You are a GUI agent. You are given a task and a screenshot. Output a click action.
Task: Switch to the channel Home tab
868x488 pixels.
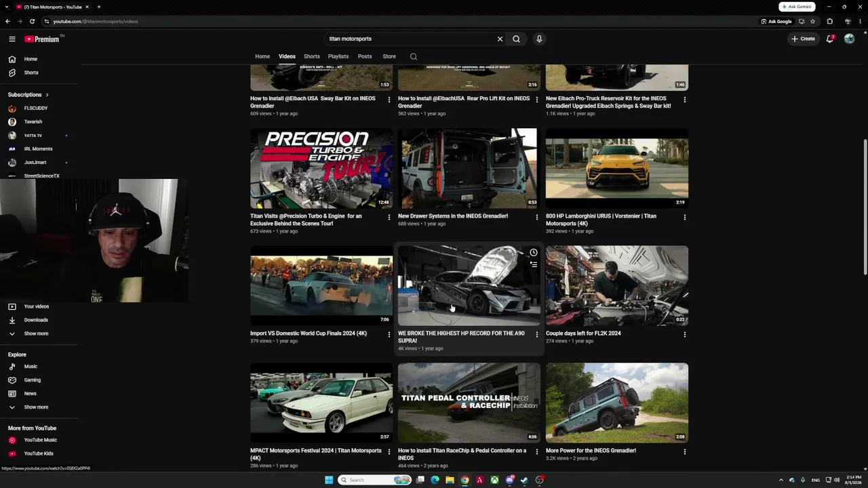(x=262, y=56)
